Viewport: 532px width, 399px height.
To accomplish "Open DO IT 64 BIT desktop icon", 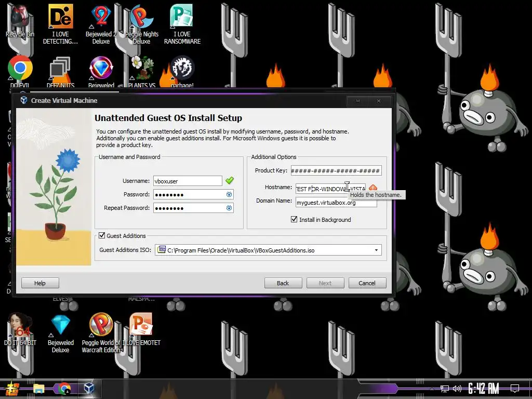I will click(20, 330).
